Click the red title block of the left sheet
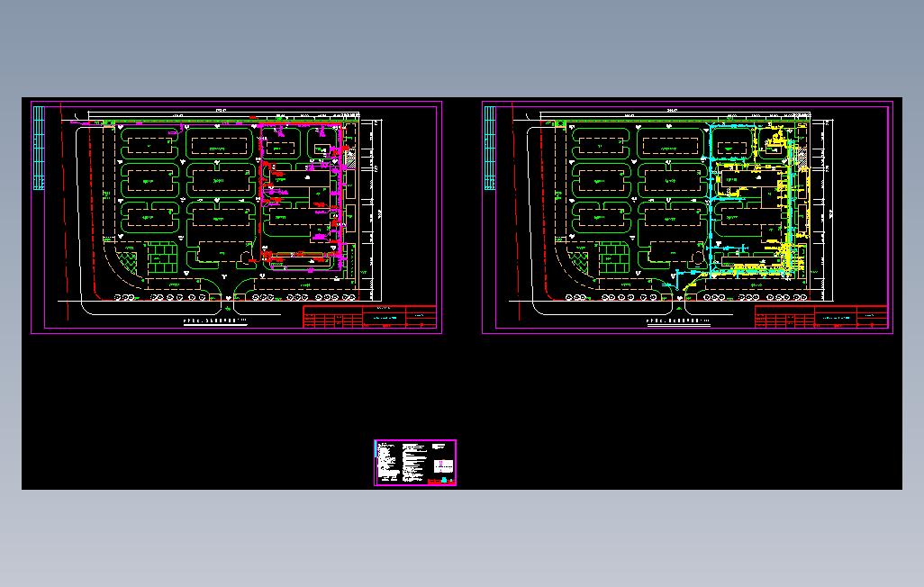Image resolution: width=924 pixels, height=587 pixels. [369, 317]
